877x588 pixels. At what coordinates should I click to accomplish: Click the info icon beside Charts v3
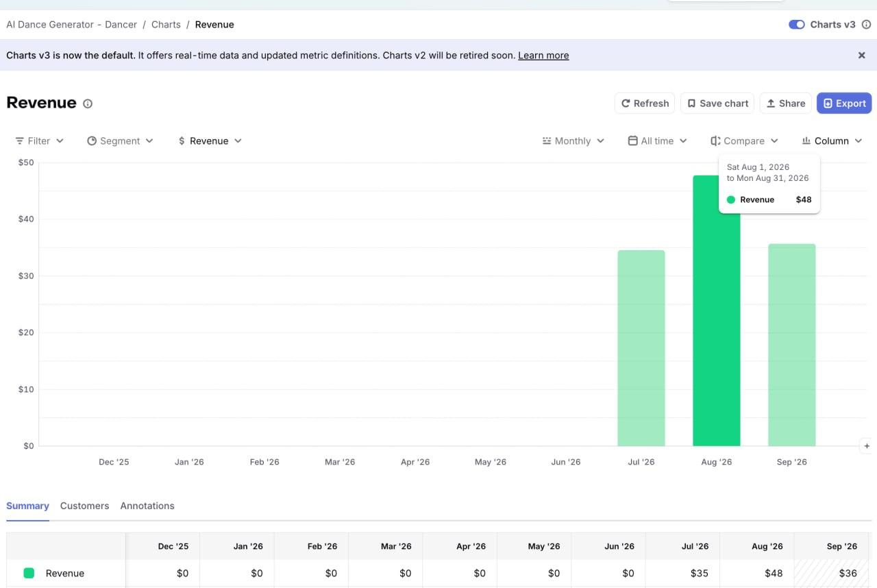(x=866, y=25)
